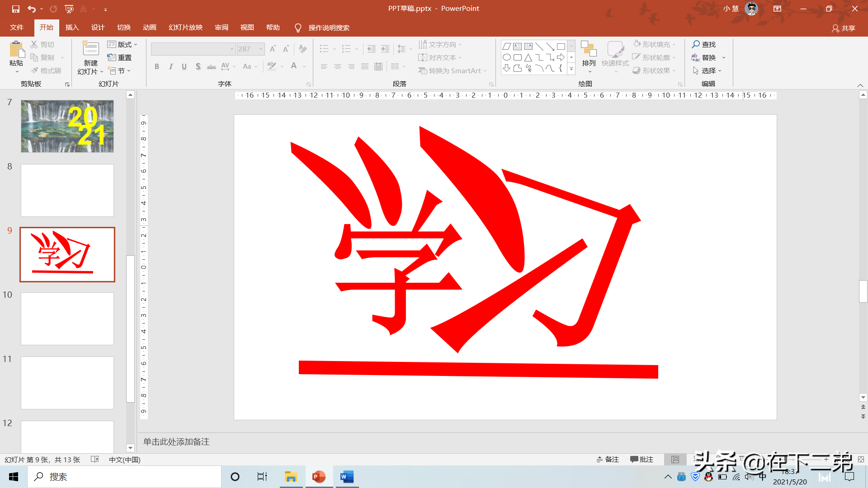Expand the shapes gallery More arrow
868x488 pixels.
pos(571,69)
